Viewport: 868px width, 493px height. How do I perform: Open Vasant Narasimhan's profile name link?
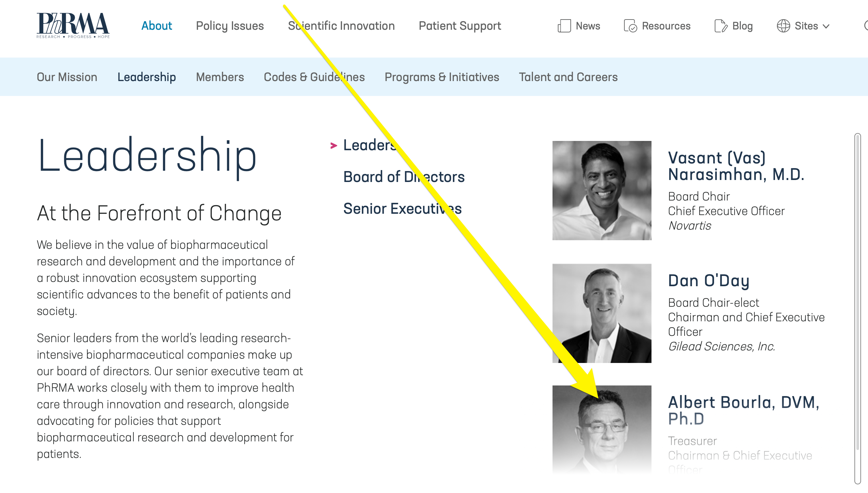[x=736, y=166]
